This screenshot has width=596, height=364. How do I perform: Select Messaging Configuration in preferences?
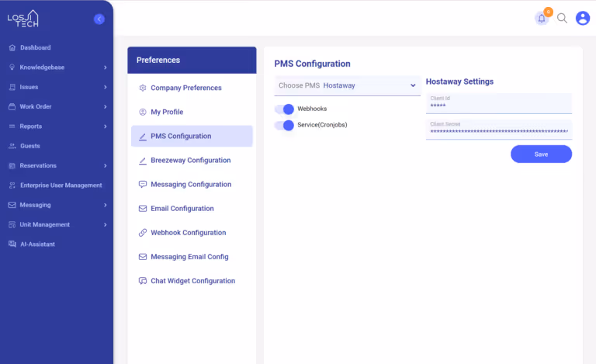192,184
